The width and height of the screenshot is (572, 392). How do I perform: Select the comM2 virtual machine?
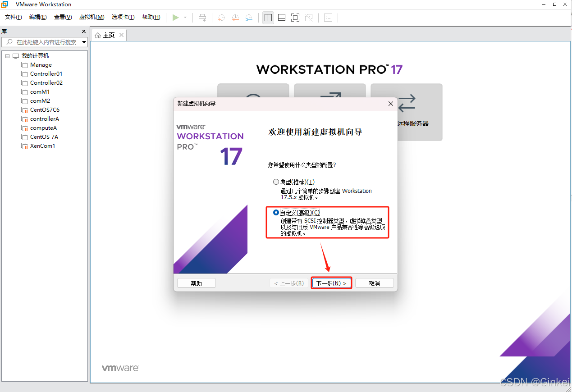point(40,101)
